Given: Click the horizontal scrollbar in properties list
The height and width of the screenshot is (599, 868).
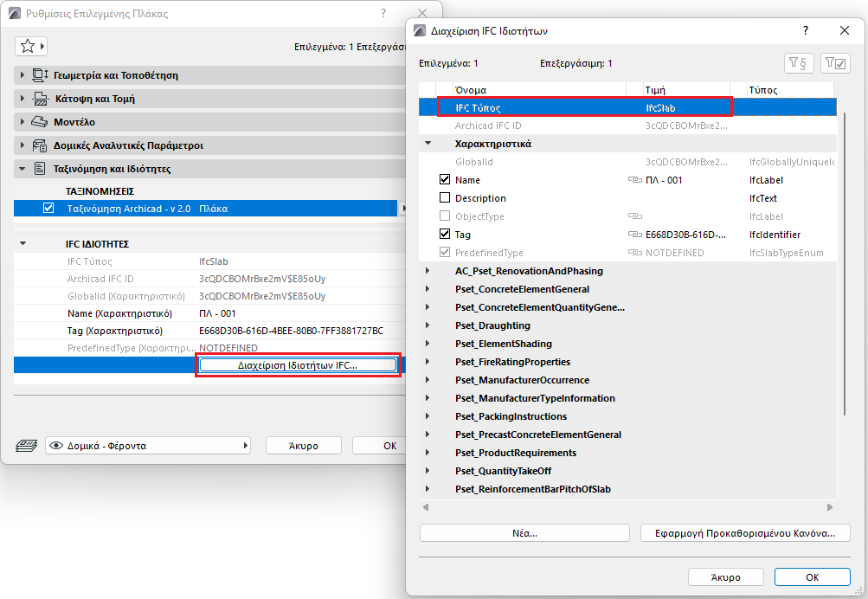Looking at the screenshot, I should pos(627,507).
